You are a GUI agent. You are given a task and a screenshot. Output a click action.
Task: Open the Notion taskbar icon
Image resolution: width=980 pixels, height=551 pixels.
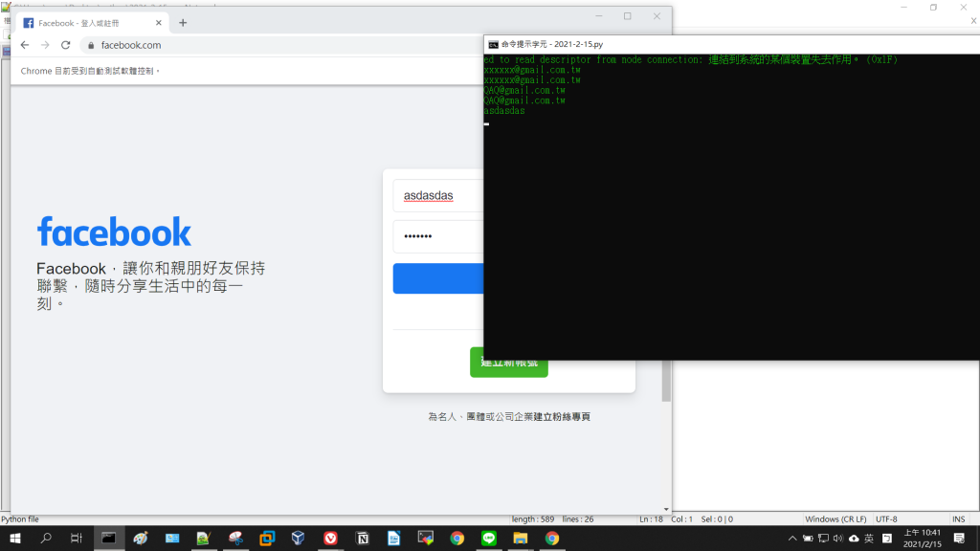pos(363,538)
